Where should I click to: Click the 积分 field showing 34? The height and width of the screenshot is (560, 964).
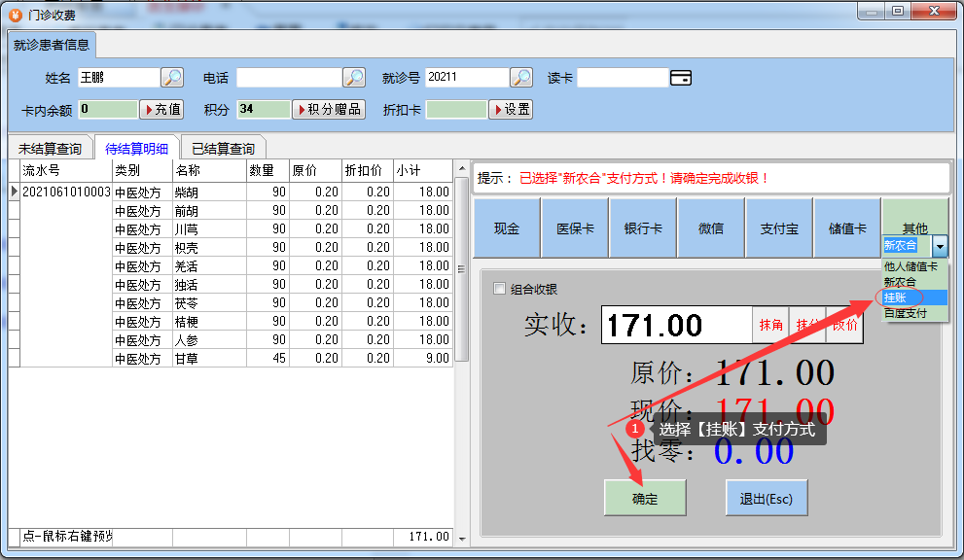click(264, 110)
